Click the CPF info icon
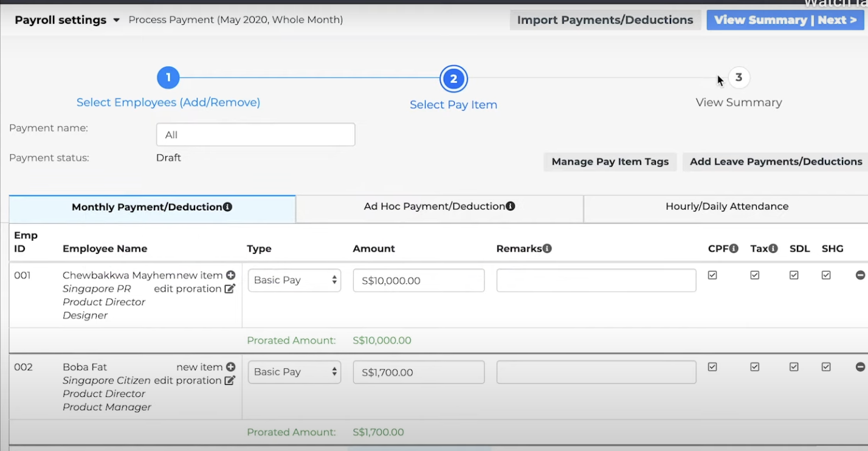 (734, 247)
